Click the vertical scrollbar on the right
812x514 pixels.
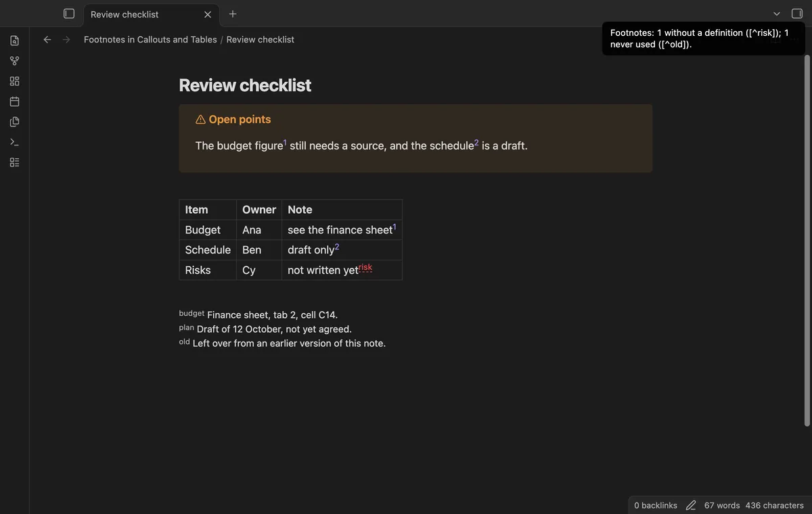point(807,240)
